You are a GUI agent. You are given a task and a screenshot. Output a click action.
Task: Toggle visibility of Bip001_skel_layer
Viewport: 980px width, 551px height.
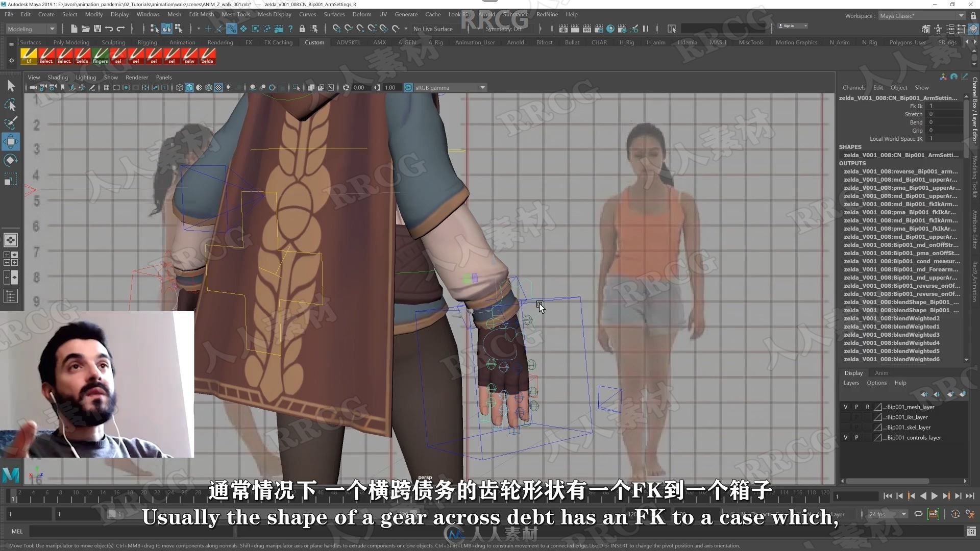coord(846,428)
